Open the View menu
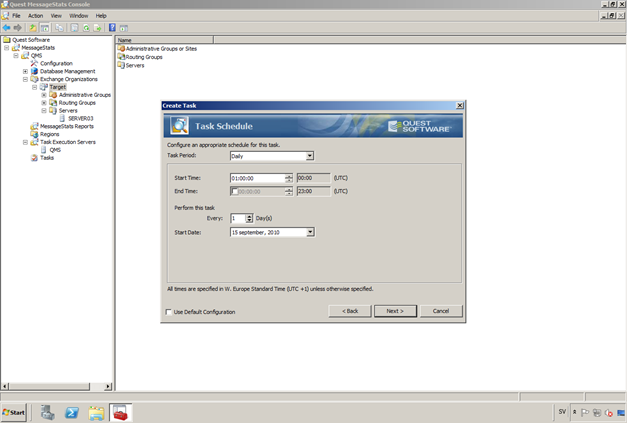The height and width of the screenshot is (423, 627). point(56,16)
